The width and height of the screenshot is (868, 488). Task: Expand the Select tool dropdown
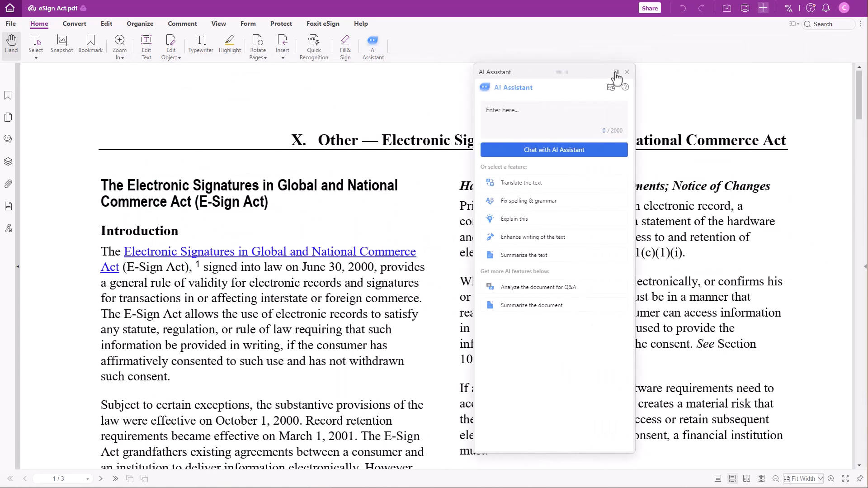36,58
